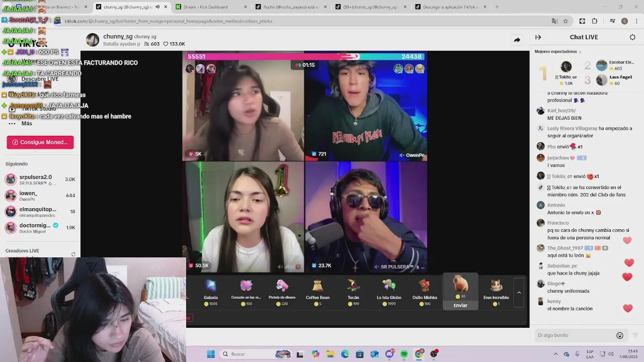The width and height of the screenshot is (644, 362).
Task: Open iowen_ followed account
Action: click(x=40, y=196)
